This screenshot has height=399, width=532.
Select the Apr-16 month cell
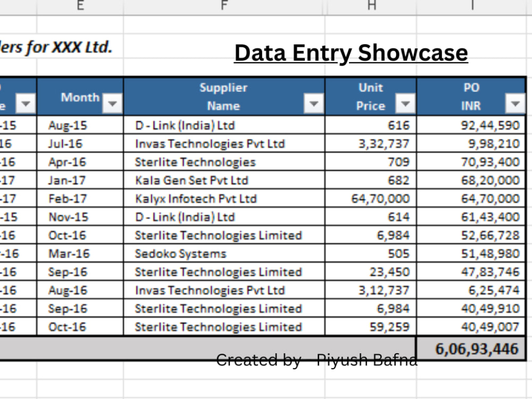click(80, 162)
